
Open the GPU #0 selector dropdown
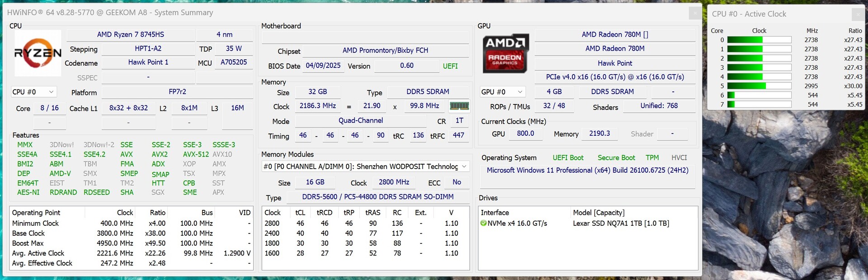[x=503, y=92]
